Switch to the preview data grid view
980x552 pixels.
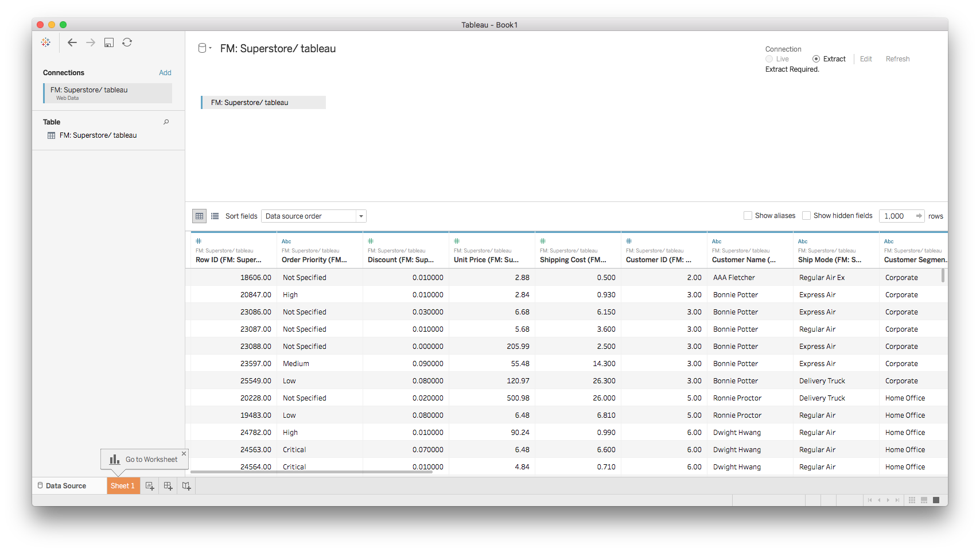point(199,216)
